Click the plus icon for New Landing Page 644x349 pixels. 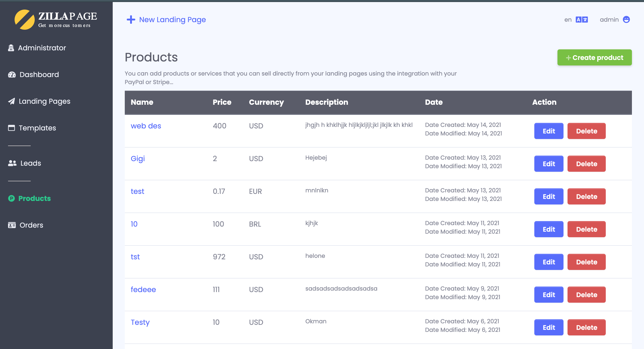click(x=131, y=20)
